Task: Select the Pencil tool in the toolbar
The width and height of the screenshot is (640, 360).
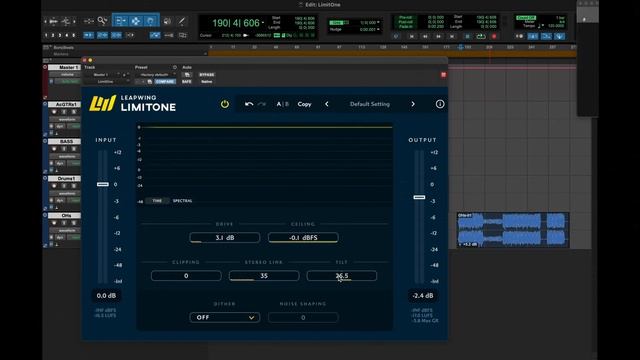Action: coord(182,21)
